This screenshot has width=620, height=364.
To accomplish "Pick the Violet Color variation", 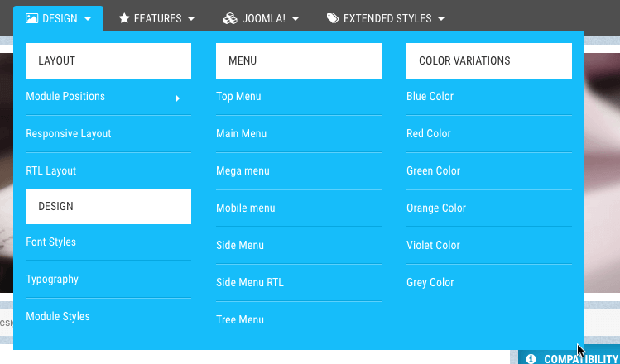I will [x=435, y=246].
